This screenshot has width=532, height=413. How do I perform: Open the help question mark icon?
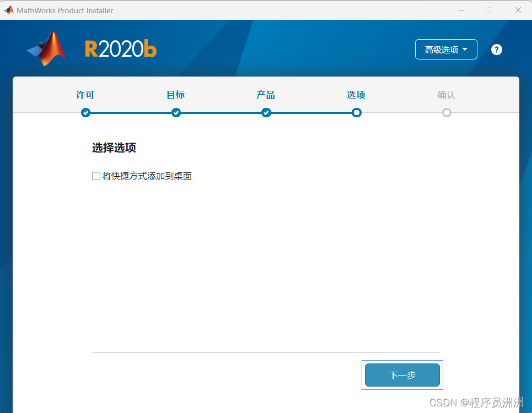[496, 50]
